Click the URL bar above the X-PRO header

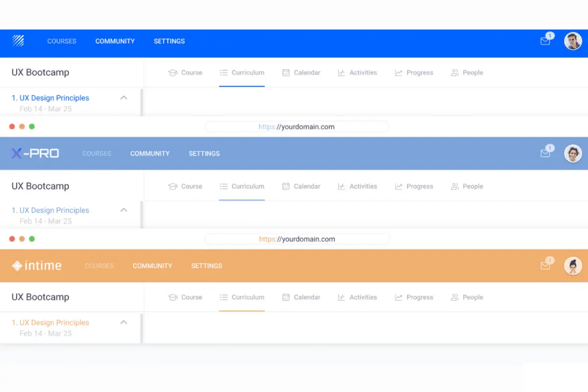[x=296, y=126]
